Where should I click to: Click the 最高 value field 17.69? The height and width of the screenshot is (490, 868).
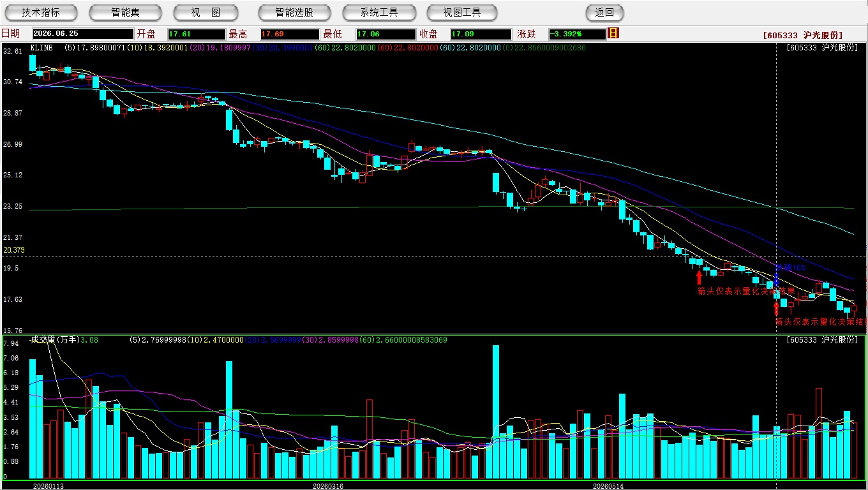pyautogui.click(x=289, y=34)
